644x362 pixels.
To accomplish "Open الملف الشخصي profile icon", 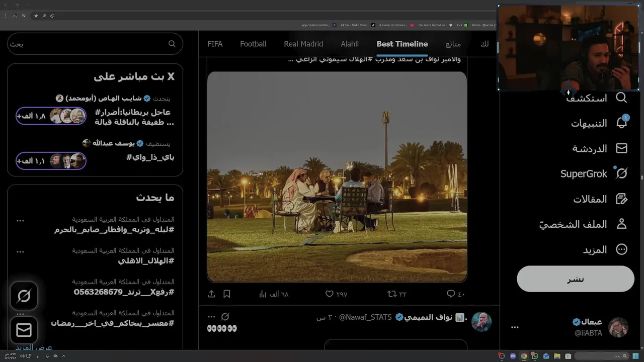I will coord(621,224).
